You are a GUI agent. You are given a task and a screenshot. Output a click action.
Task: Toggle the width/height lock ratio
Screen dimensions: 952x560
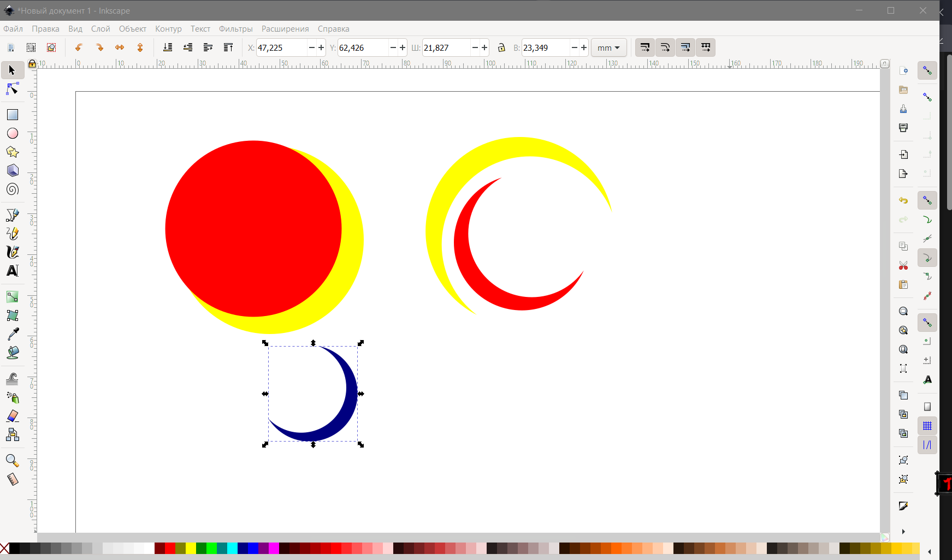point(501,47)
